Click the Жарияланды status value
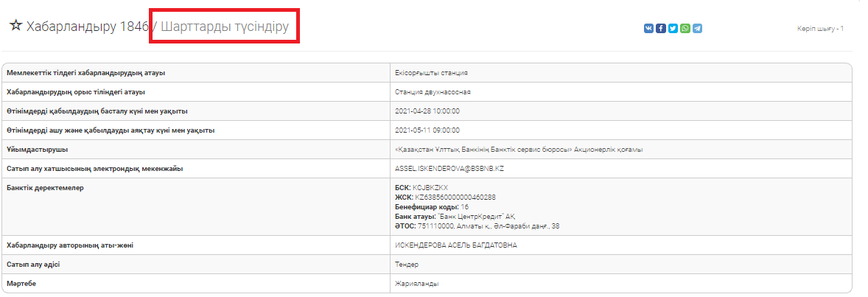The image size is (868, 297). tap(412, 284)
